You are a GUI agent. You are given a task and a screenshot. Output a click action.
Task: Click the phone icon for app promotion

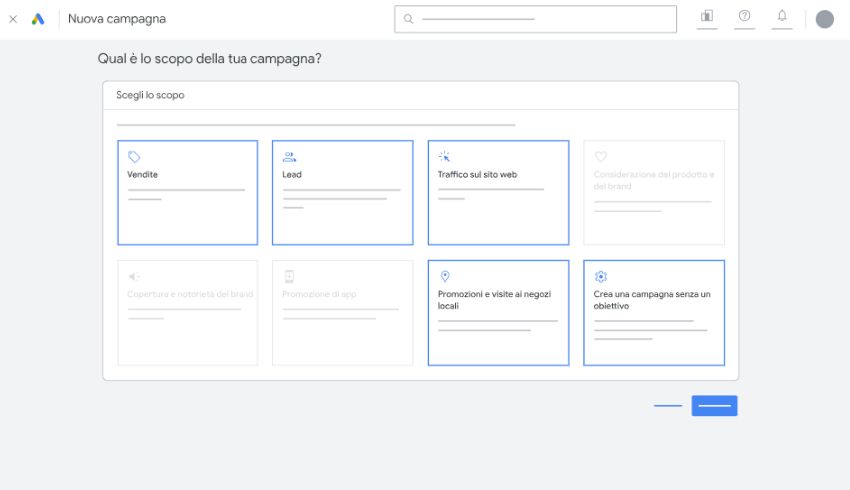click(289, 276)
